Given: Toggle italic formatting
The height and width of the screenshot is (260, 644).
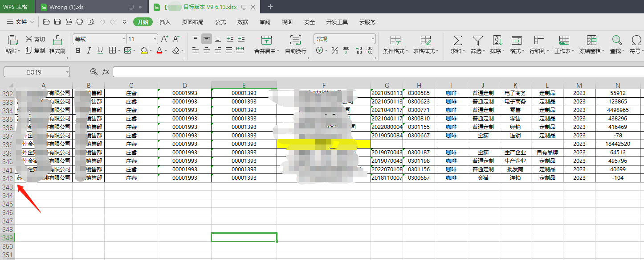Looking at the screenshot, I should click(x=89, y=50).
